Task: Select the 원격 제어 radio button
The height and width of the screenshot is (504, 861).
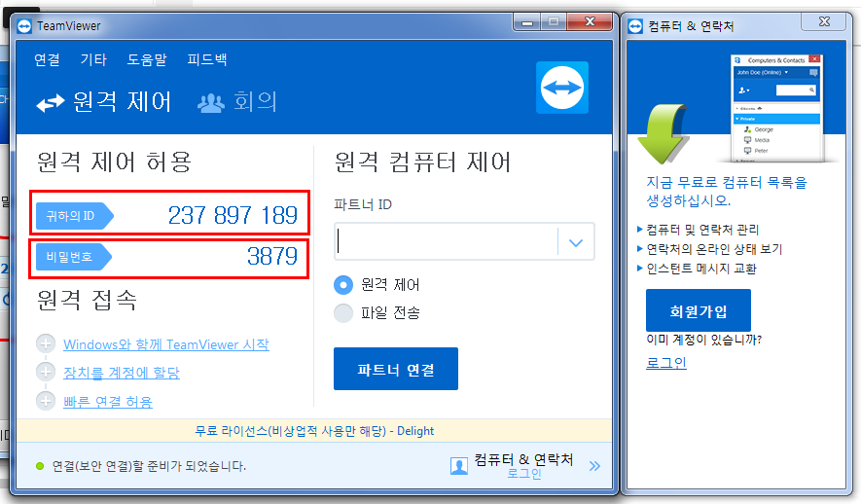Action: 342,285
